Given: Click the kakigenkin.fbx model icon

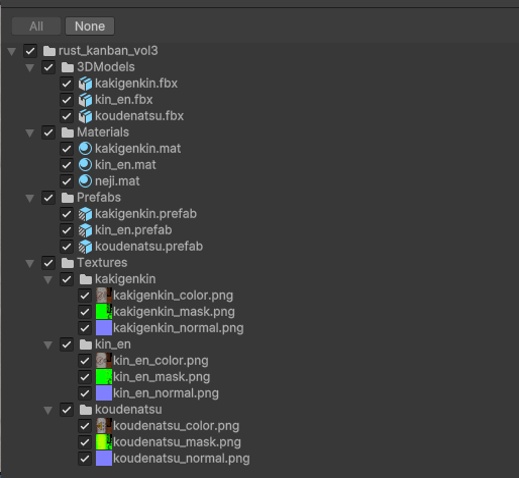Looking at the screenshot, I should point(85,83).
